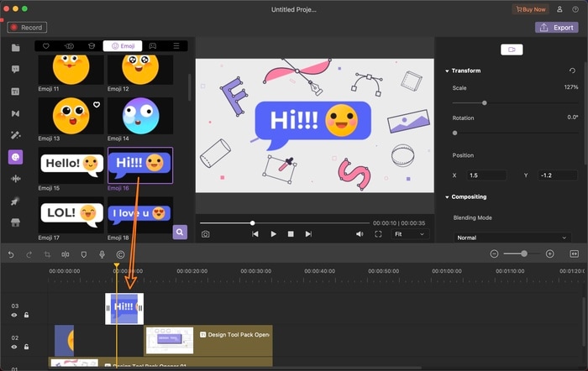
Task: Open the sticker categories list menu icon
Action: coord(176,45)
